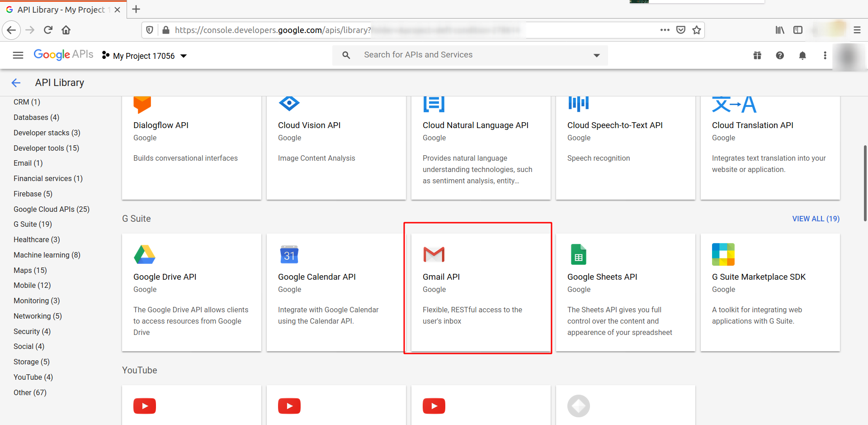The width and height of the screenshot is (868, 425).
Task: Save page to Pocket
Action: point(681,30)
